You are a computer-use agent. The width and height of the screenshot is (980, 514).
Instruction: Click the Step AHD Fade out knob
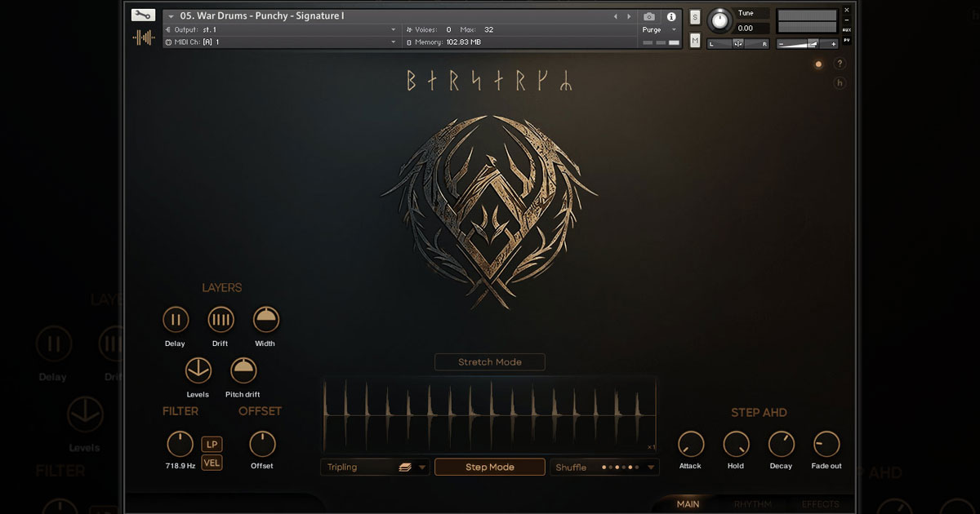pyautogui.click(x=826, y=445)
